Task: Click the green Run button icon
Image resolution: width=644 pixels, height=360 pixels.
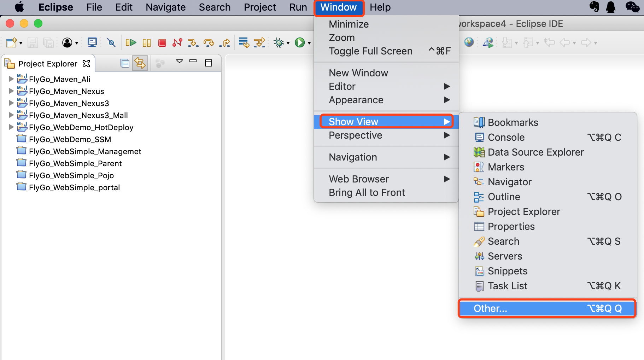Action: (x=300, y=43)
